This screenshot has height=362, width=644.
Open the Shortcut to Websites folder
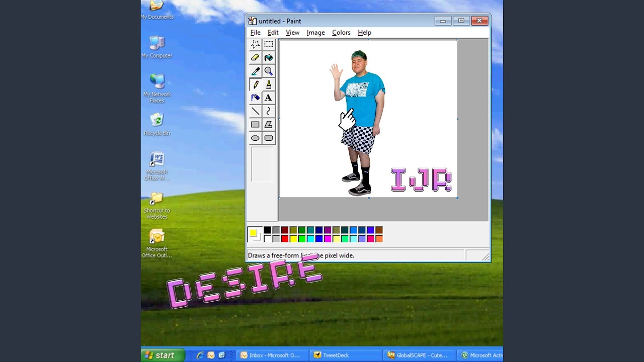pos(157,205)
